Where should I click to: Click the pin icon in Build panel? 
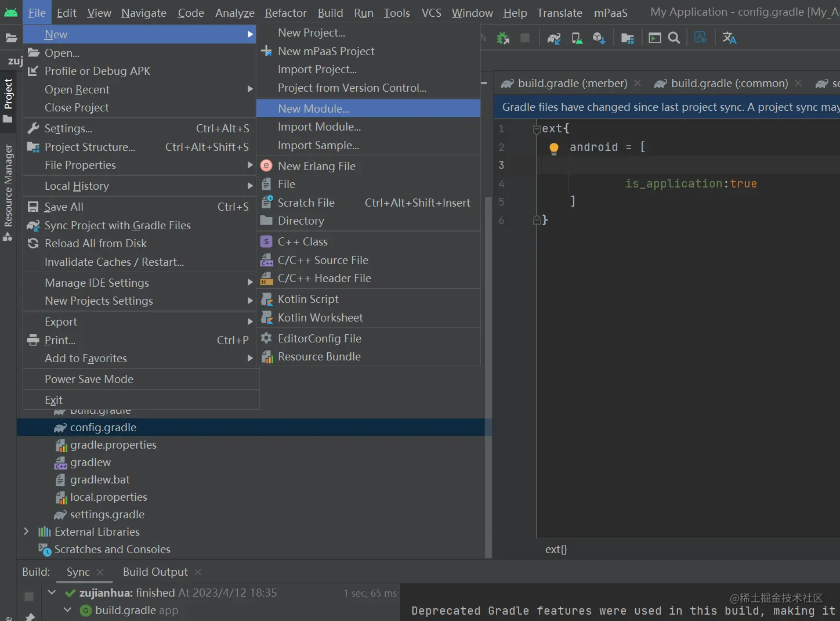point(30,616)
